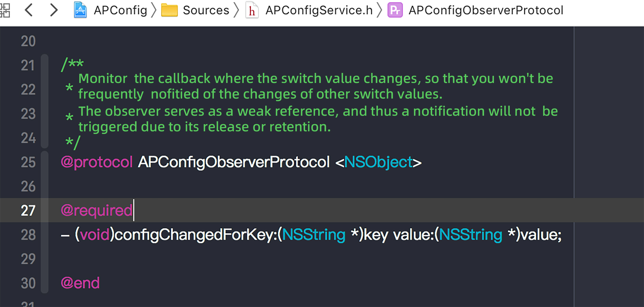Go back to previous file
This screenshot has width=644, height=307.
coord(29,10)
